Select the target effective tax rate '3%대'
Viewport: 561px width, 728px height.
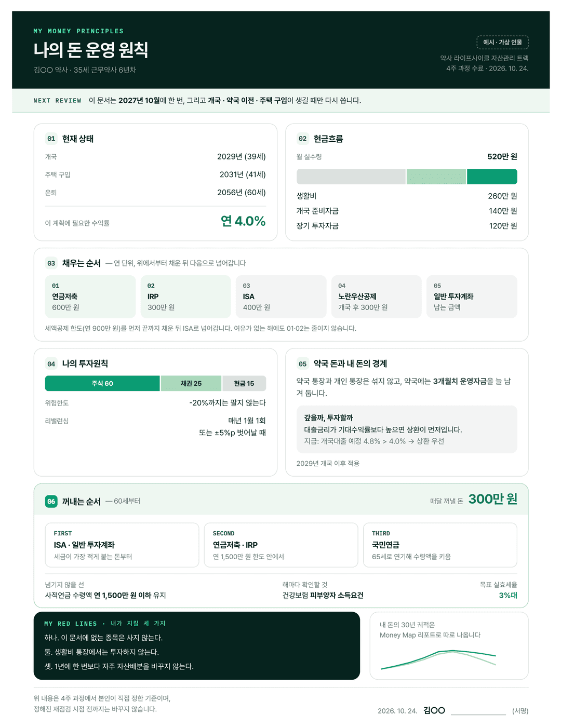tap(508, 596)
